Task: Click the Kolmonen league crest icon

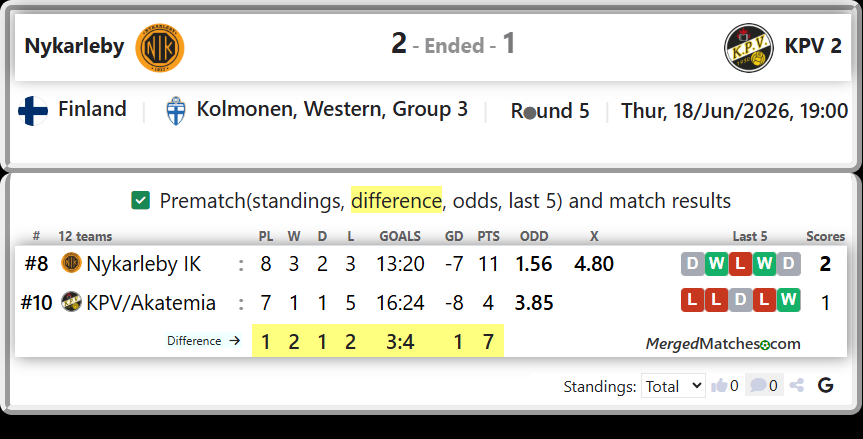Action: (176, 111)
